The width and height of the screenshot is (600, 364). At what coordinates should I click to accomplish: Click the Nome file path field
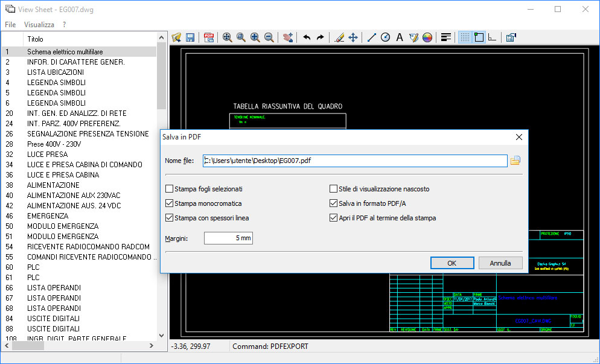pyautogui.click(x=355, y=161)
